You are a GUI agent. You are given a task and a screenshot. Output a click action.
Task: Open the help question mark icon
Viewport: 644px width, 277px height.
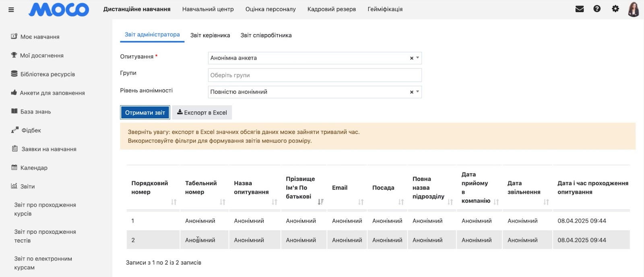[x=597, y=8]
